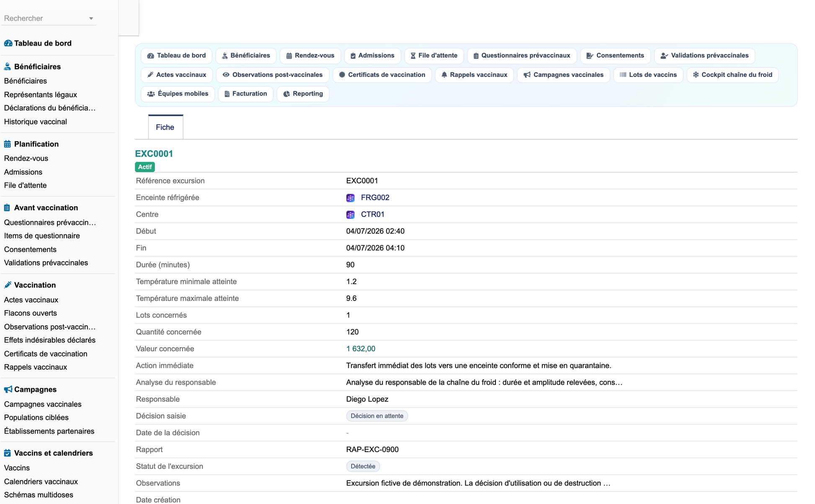
Task: Open Tableau de bord shortcut in top bar
Action: 176,56
